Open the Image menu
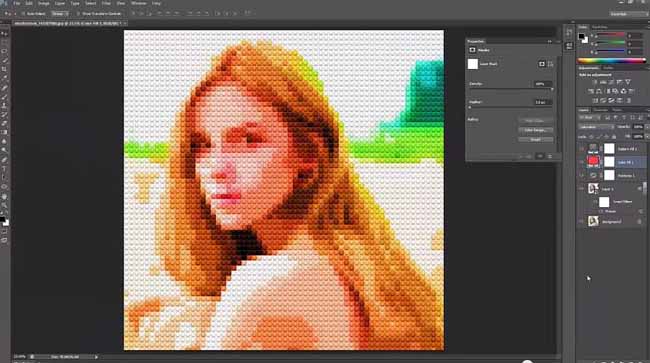Viewport: 650px width, 363px height. pos(44,3)
